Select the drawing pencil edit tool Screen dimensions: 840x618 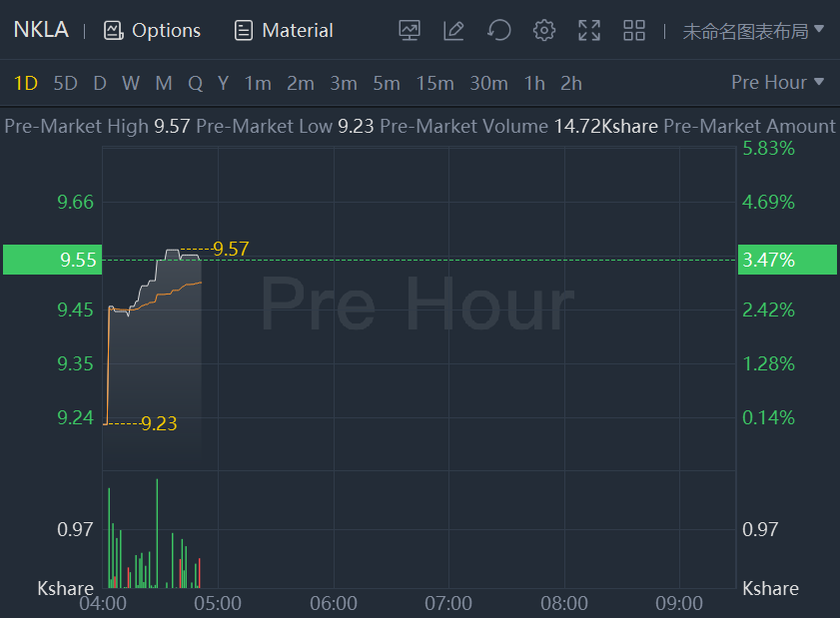click(x=453, y=30)
